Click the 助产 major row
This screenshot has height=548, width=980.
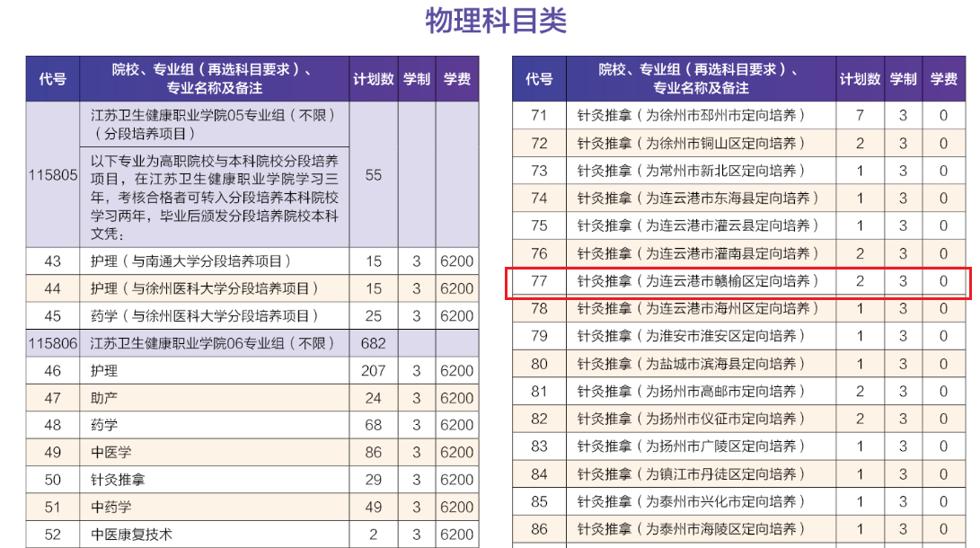click(104, 398)
